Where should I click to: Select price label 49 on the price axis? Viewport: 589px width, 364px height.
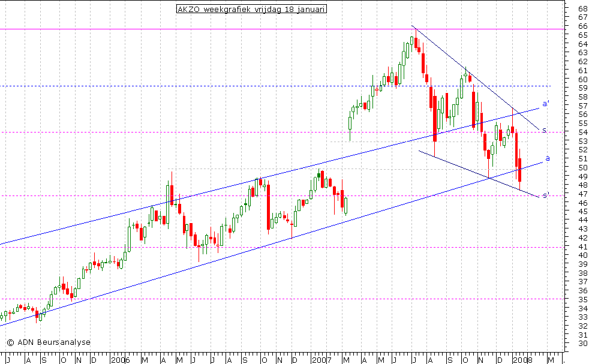(583, 176)
